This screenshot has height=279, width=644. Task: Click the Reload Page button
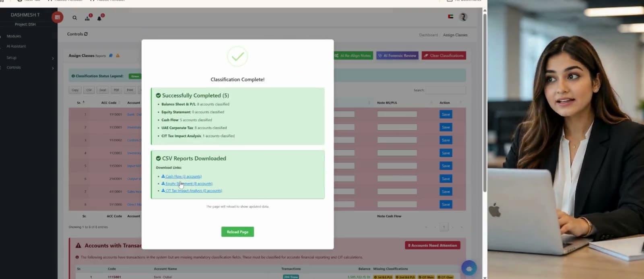click(x=237, y=232)
